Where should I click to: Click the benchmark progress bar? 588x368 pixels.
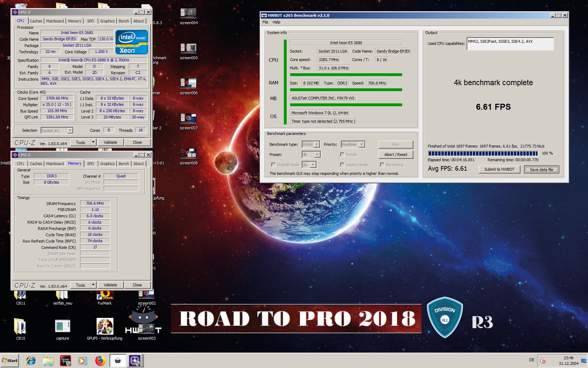tap(483, 154)
